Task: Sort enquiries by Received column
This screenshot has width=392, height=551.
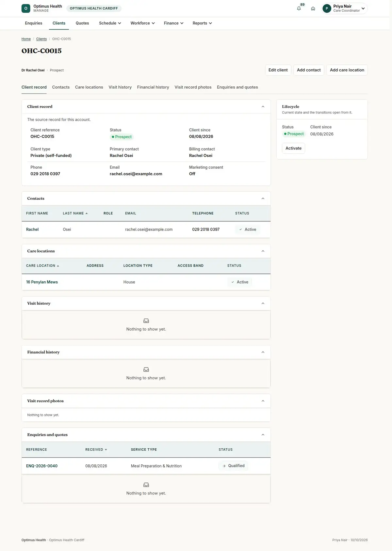Action: click(96, 450)
